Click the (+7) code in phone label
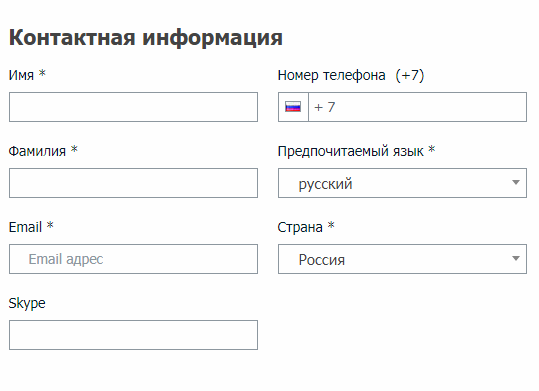 (410, 75)
